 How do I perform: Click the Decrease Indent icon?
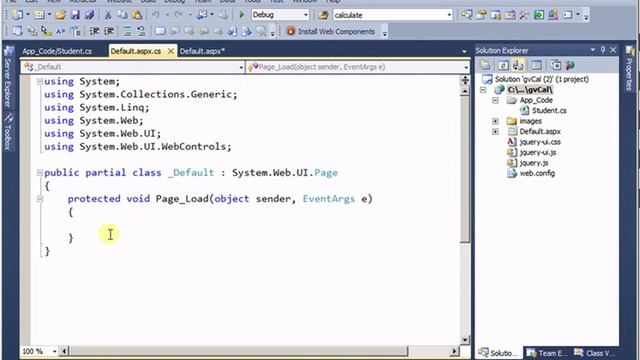coord(94,31)
